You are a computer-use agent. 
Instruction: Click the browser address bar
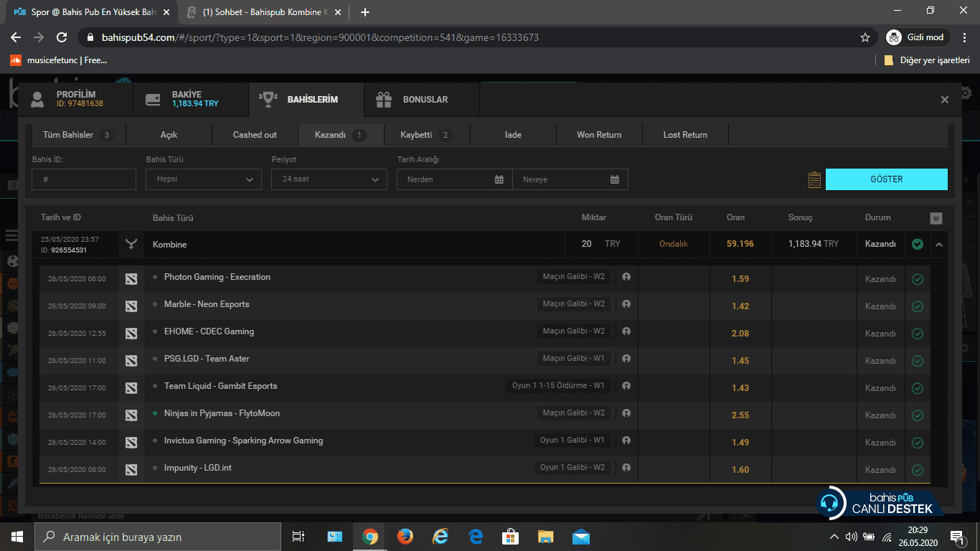click(473, 37)
